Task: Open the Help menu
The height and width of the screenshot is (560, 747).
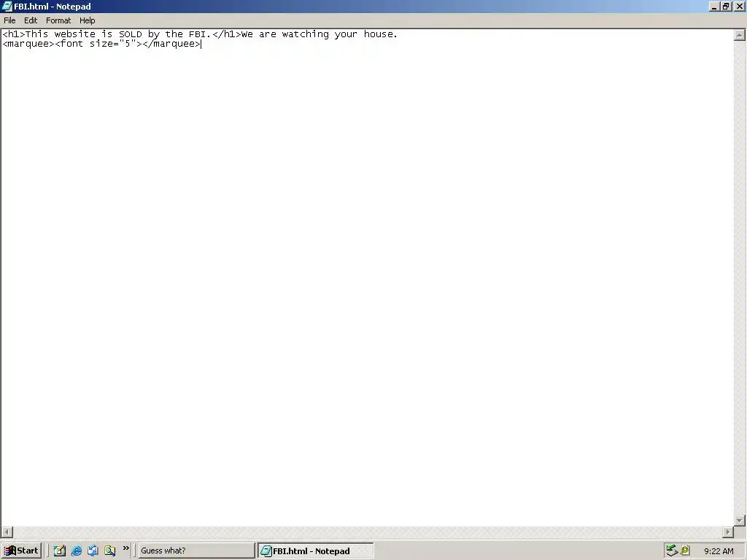Action: tap(88, 20)
